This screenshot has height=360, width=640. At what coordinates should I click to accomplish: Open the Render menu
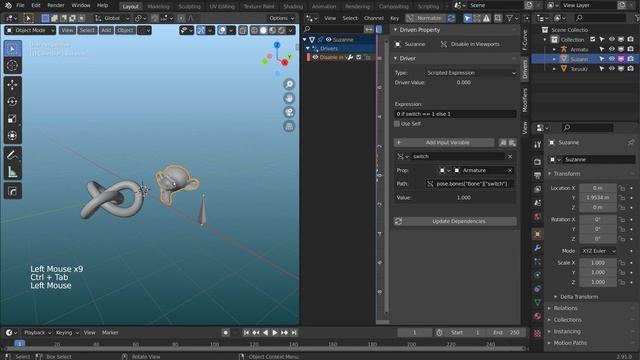[56, 5]
